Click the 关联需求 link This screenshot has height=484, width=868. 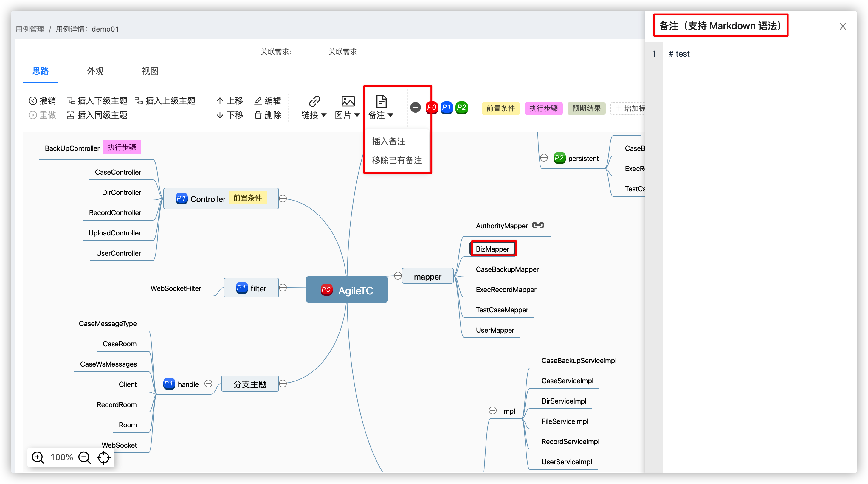(x=343, y=52)
